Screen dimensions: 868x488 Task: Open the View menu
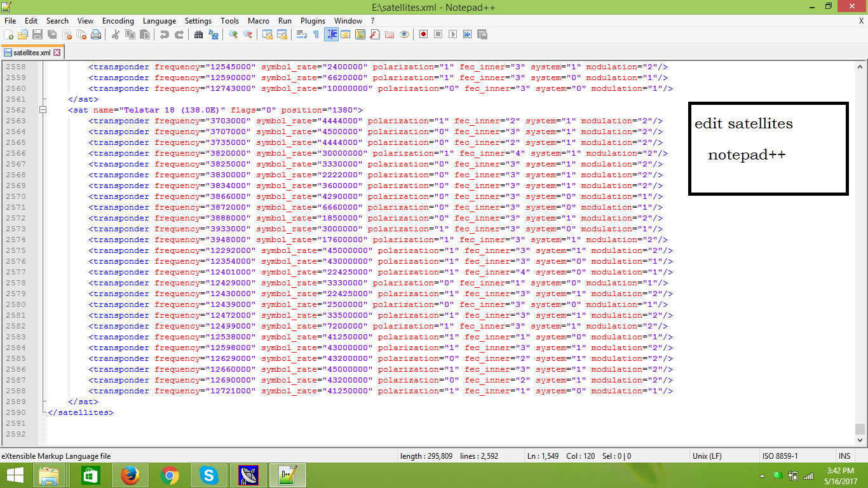(x=85, y=21)
